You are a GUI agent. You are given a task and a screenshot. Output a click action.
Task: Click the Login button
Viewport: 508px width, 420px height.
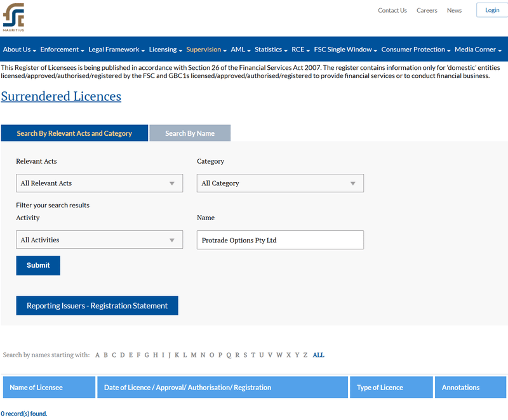[x=492, y=10]
